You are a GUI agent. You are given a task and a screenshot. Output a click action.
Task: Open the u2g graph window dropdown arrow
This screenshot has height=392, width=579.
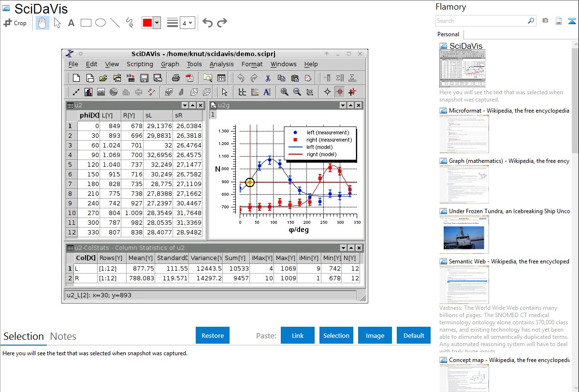click(x=343, y=105)
